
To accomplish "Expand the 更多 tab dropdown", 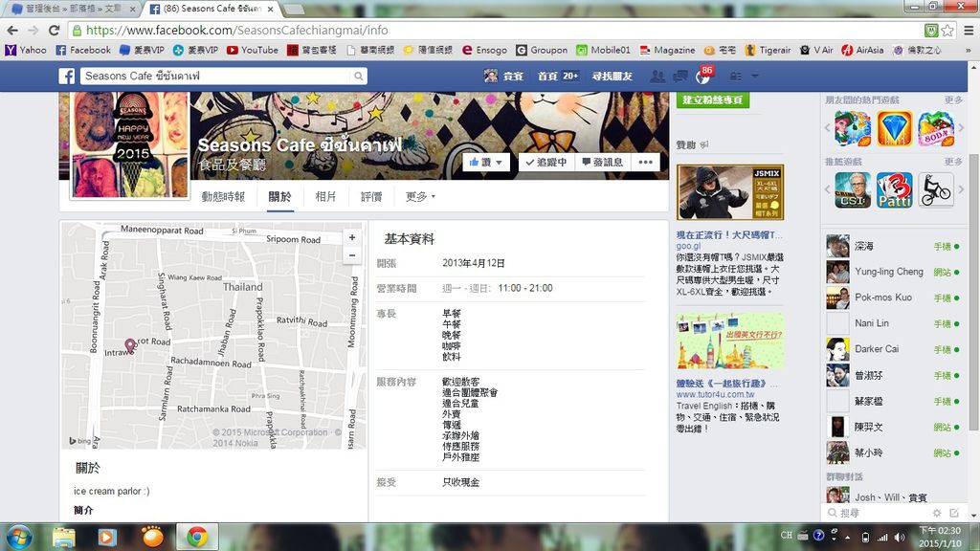I will (420, 197).
